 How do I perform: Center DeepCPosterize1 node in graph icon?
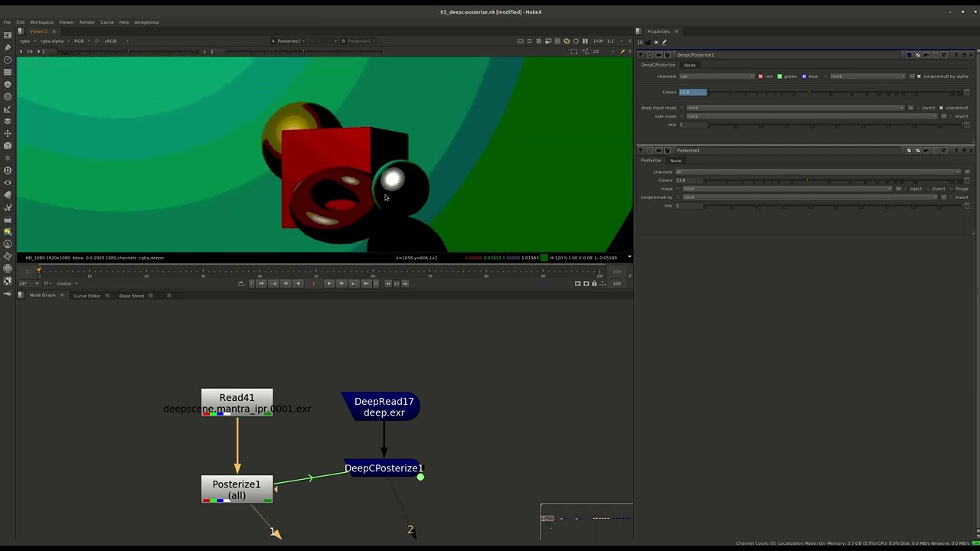tap(650, 55)
